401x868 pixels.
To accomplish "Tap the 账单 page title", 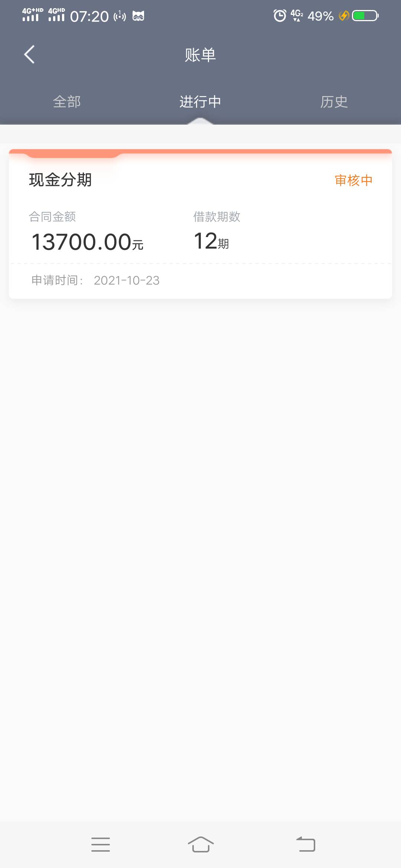I will (x=200, y=55).
